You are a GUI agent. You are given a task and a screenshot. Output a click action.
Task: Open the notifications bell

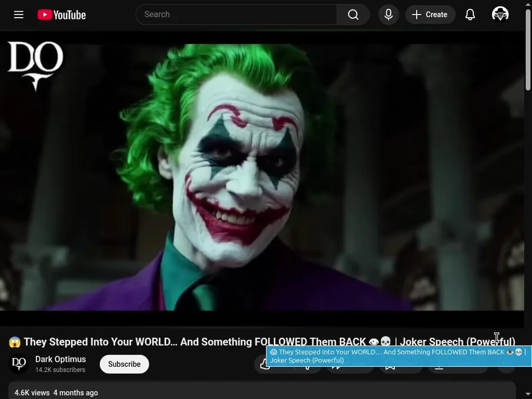(x=470, y=14)
